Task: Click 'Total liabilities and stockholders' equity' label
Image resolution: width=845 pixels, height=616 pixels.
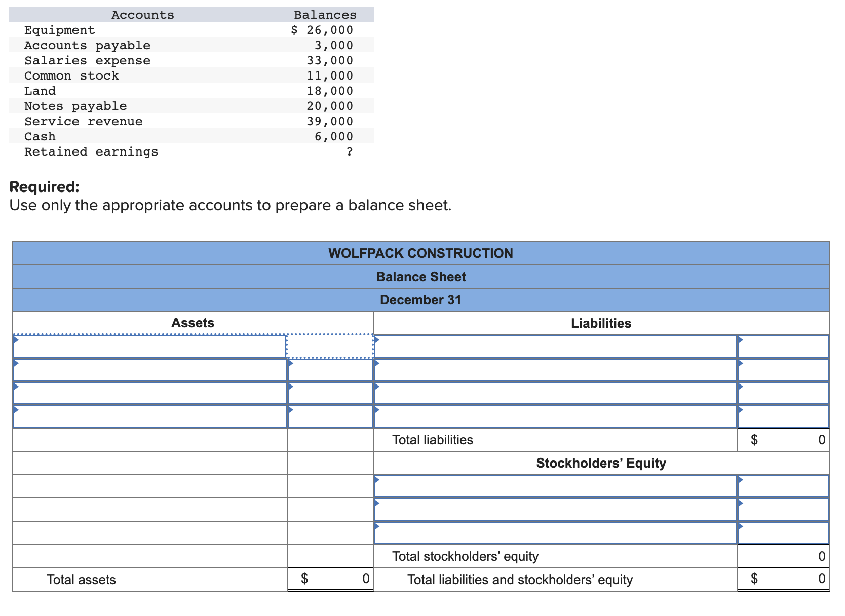Action: click(x=520, y=580)
